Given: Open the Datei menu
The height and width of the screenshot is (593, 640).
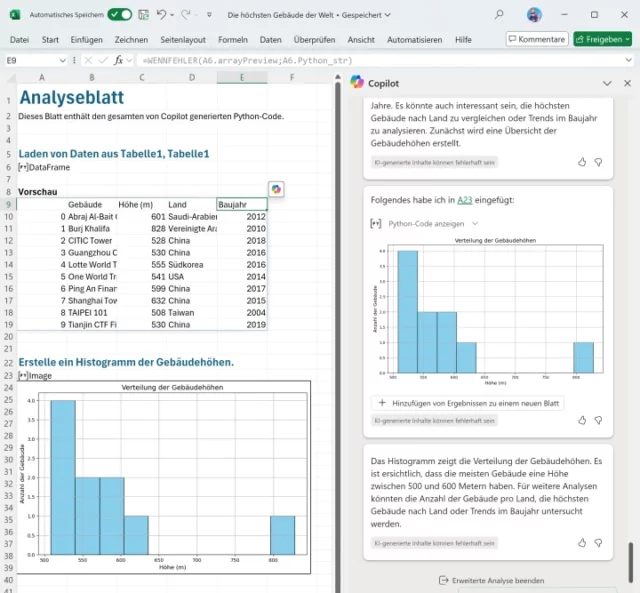Looking at the screenshot, I should (x=20, y=40).
